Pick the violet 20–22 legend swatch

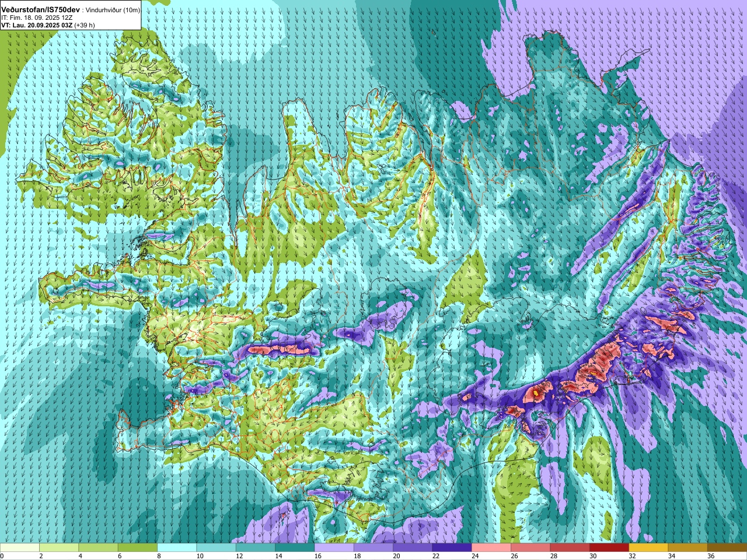[413, 548]
